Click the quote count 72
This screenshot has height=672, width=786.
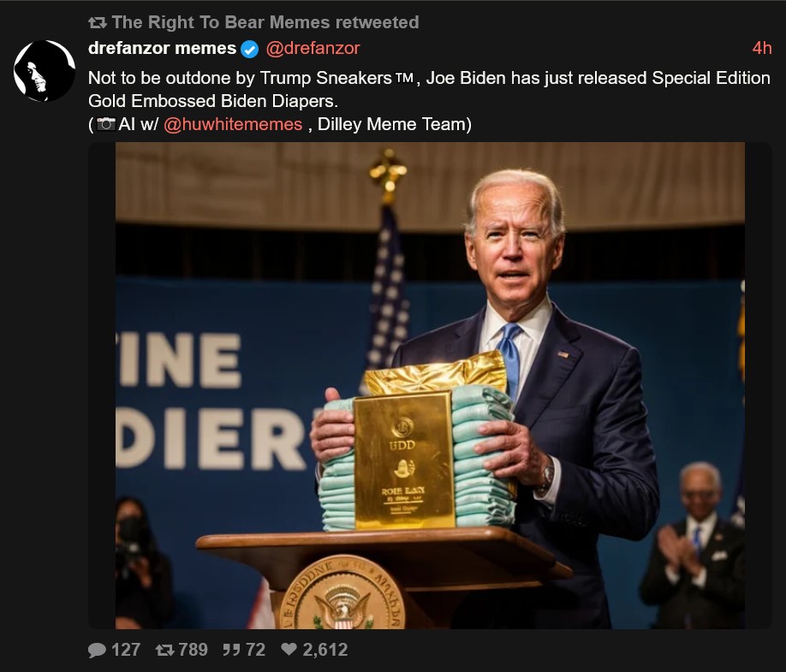click(x=256, y=650)
